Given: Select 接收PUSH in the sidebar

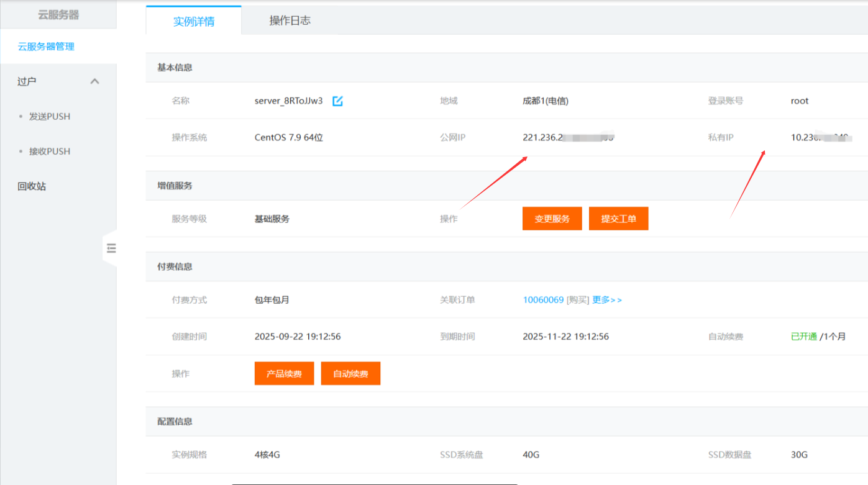Looking at the screenshot, I should [x=50, y=152].
